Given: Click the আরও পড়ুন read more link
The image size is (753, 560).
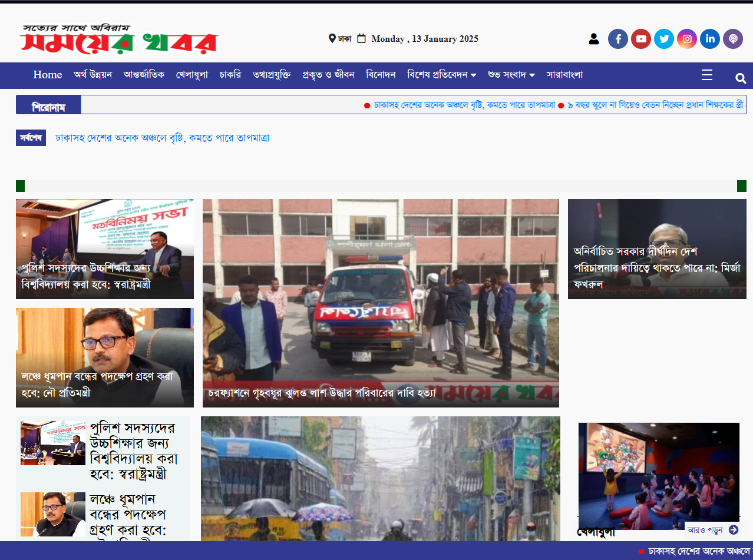Looking at the screenshot, I should coord(705,530).
